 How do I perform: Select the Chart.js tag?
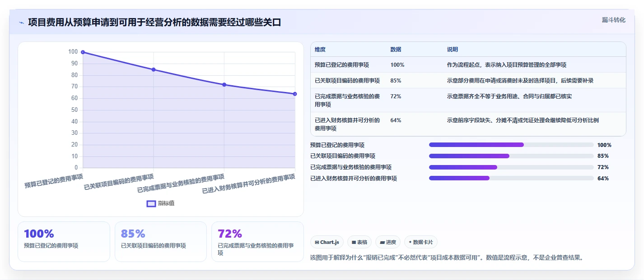click(327, 242)
